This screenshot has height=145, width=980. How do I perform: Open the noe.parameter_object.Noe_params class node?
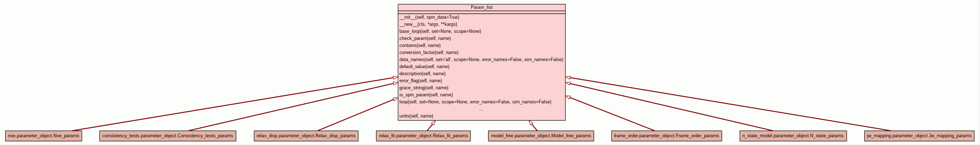[x=43, y=136]
